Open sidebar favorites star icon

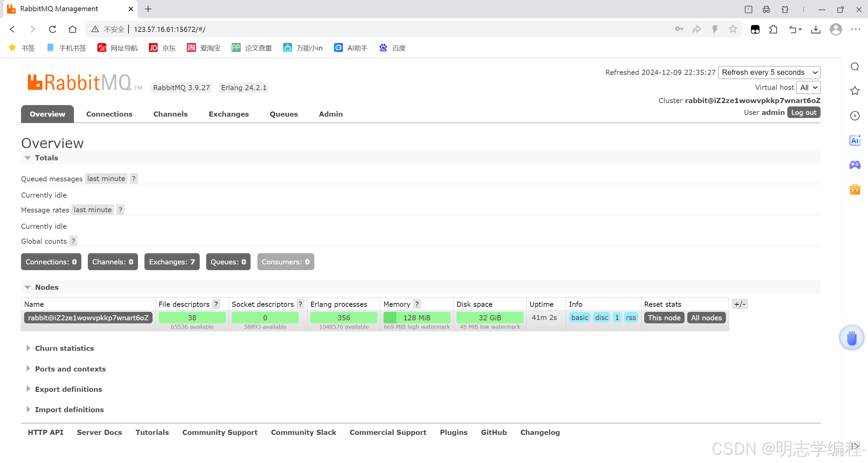pyautogui.click(x=855, y=91)
